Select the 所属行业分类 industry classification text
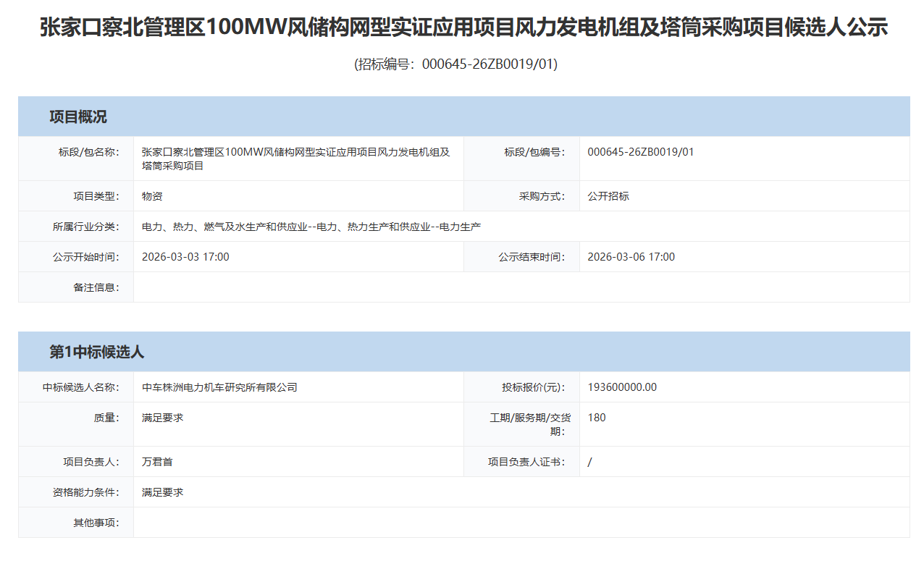 (311, 227)
